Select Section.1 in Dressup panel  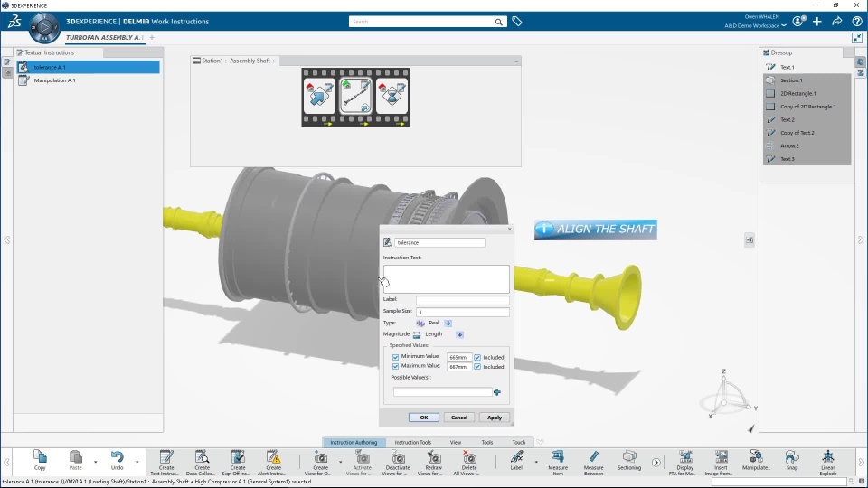[x=807, y=80]
